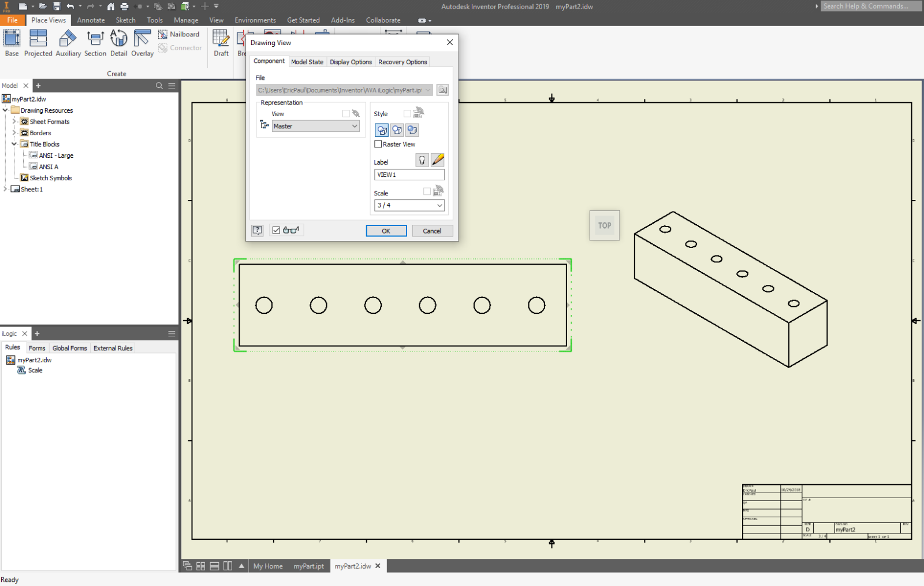This screenshot has width=924, height=586.
Task: Select the Shaded display style
Action: click(412, 129)
